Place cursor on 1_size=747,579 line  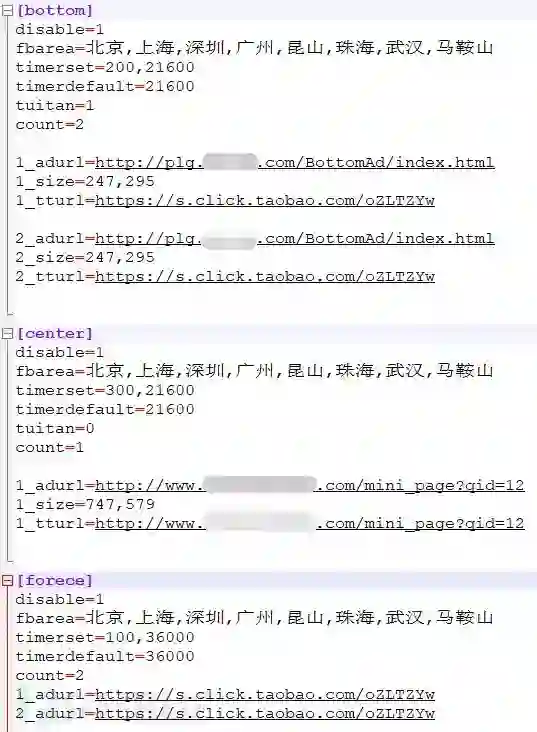(x=85, y=504)
